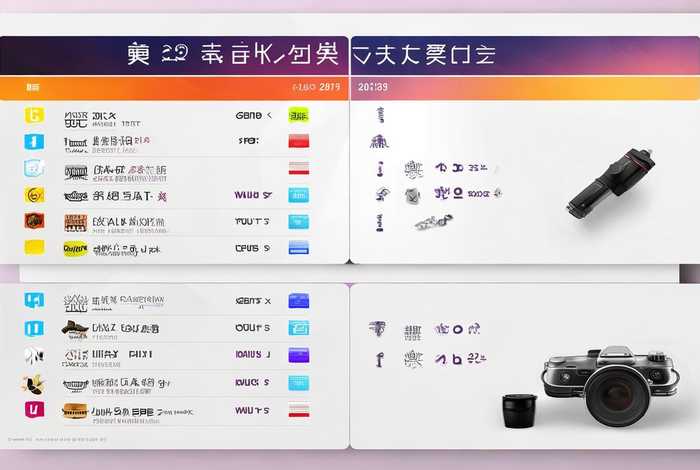Click the cyan outlined badge in the brown hat row
Image resolution: width=700 pixels, height=470 pixels.
[x=299, y=328]
